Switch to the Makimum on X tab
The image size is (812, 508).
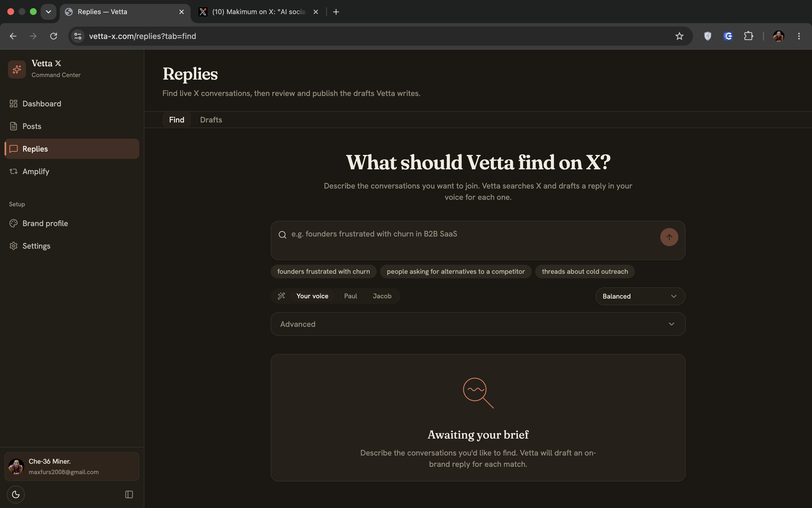click(x=258, y=12)
